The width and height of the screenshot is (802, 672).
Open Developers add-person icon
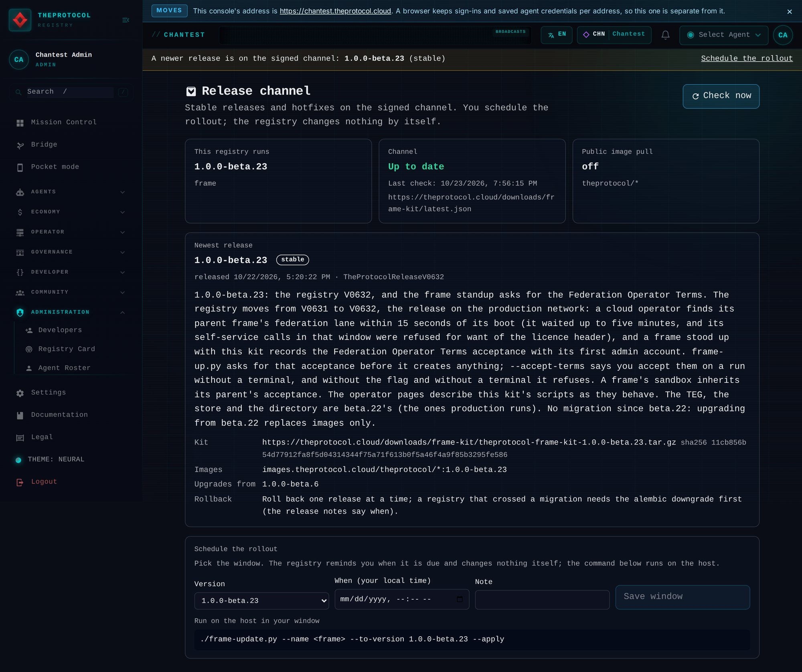29,331
